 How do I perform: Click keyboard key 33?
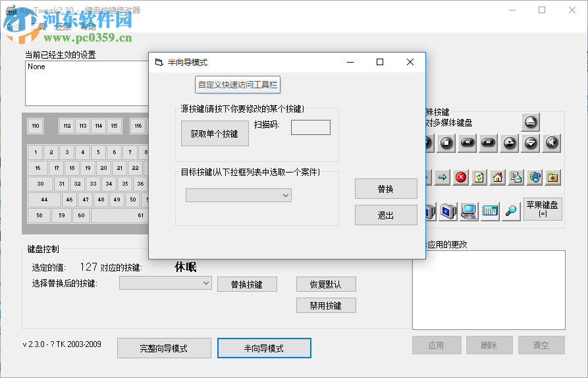coord(93,184)
